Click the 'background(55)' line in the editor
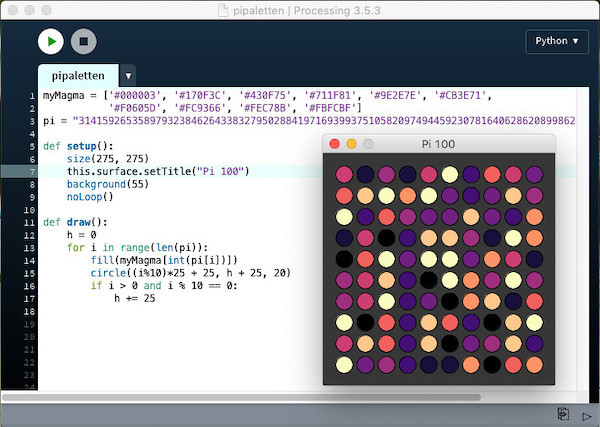Viewport: 600px width, 427px height. point(108,184)
